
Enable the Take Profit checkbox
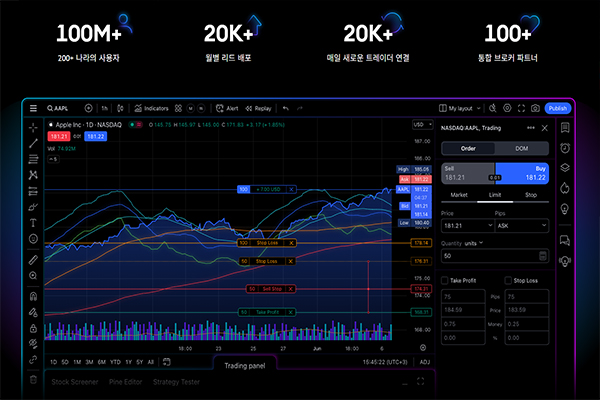(444, 281)
